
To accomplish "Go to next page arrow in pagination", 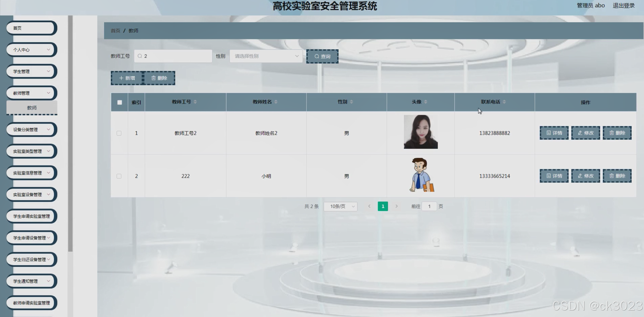I will (396, 206).
